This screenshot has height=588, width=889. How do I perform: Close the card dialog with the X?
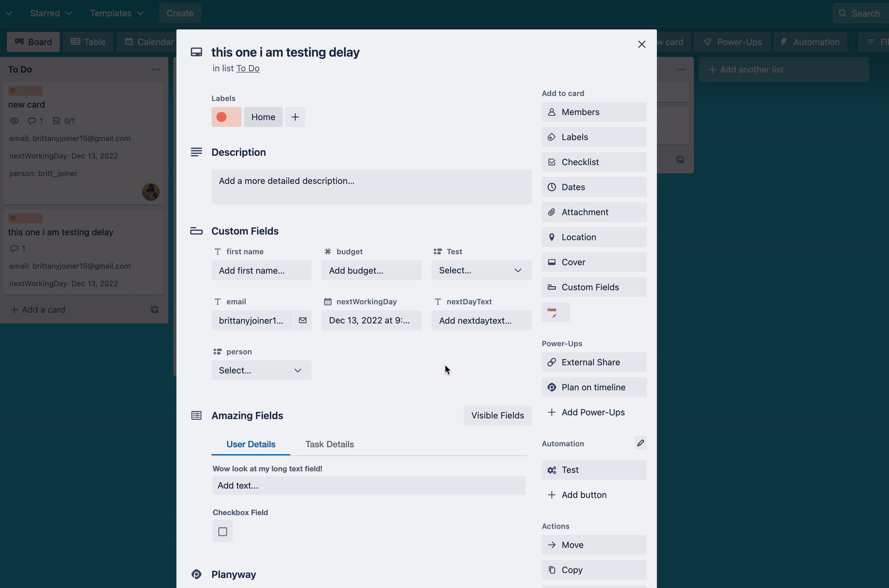pos(642,44)
